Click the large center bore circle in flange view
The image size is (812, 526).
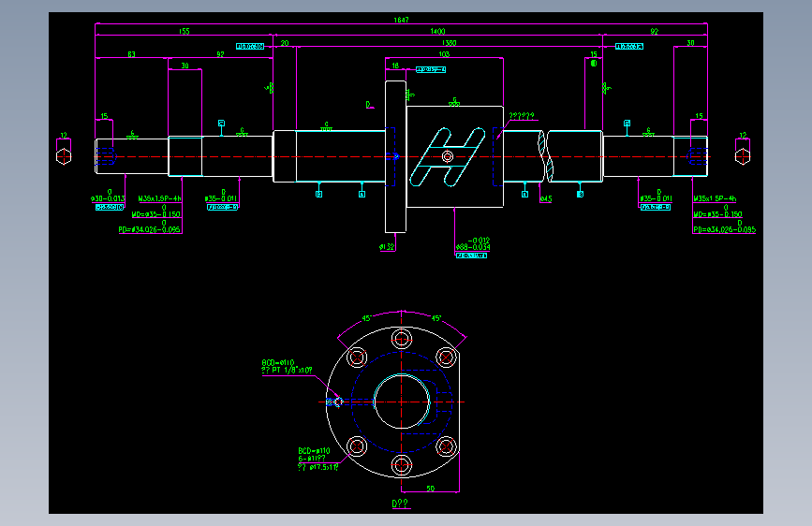(x=402, y=402)
